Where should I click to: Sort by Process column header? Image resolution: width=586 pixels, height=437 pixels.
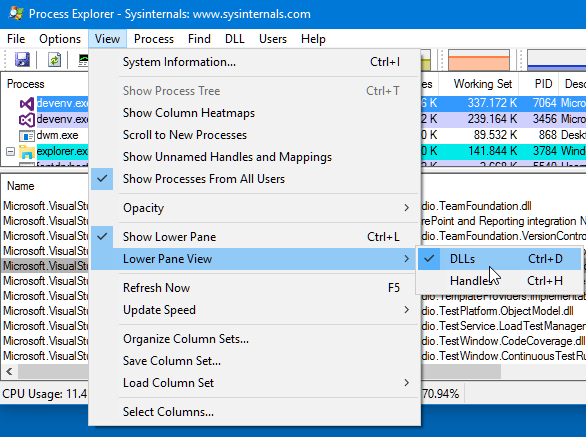point(45,84)
